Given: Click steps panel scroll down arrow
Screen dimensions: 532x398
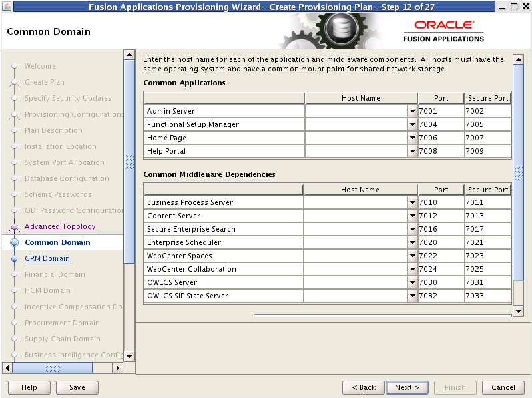Looking at the screenshot, I should pos(129,357).
